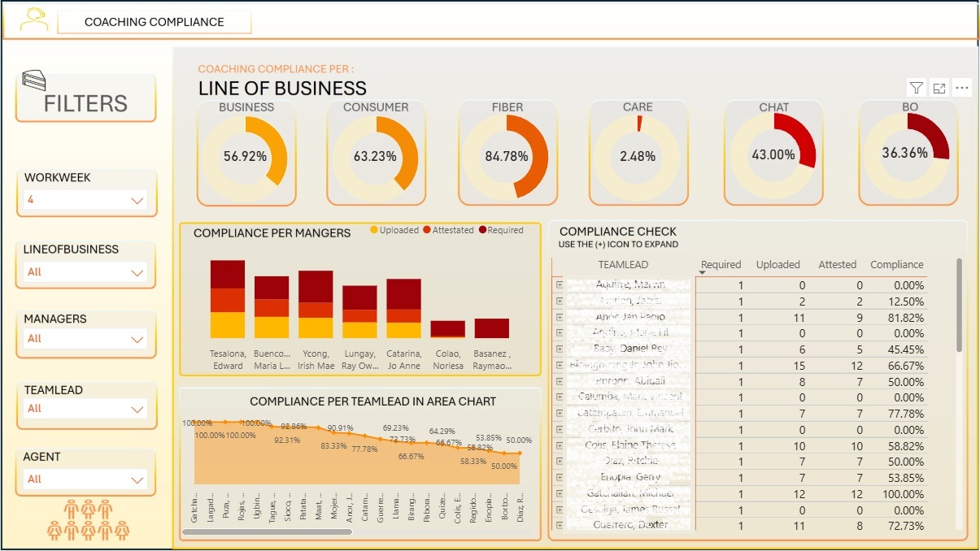Click the stacked layers icon above FILTERS
Screen dimensions: 980x551
point(34,80)
